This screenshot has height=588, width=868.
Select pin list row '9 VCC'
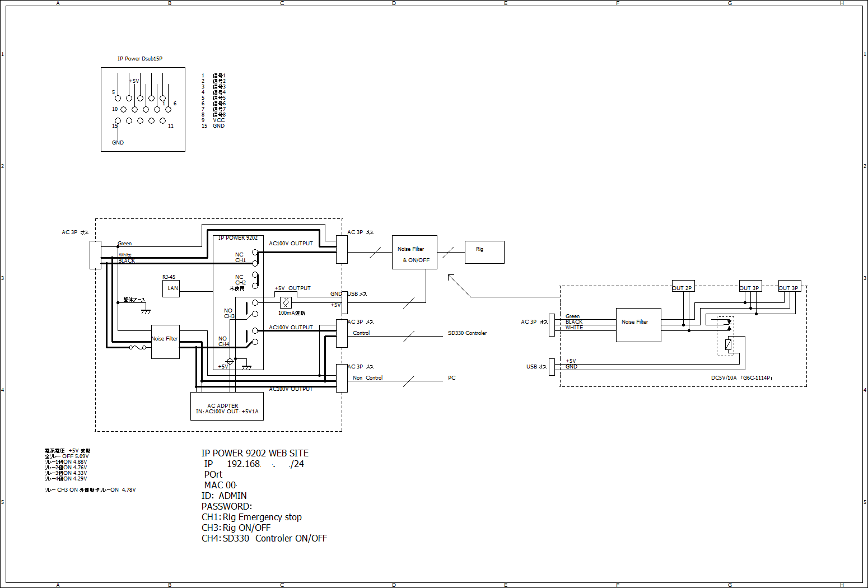[213, 120]
